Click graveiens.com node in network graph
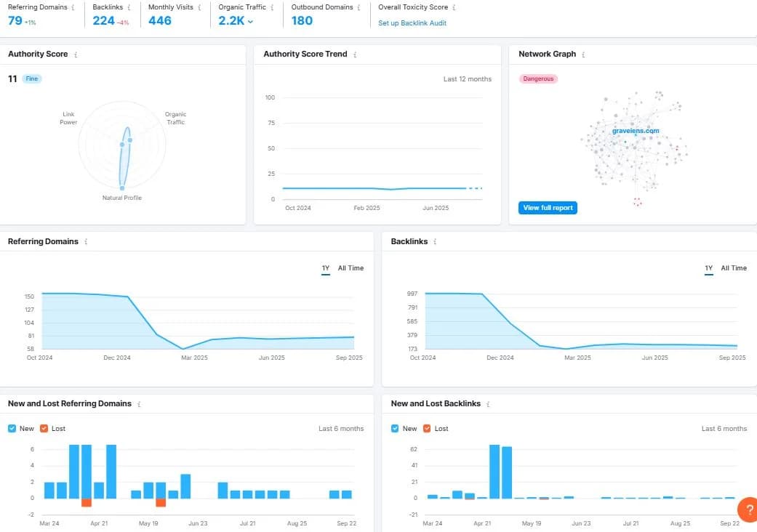757x532 pixels. point(636,131)
